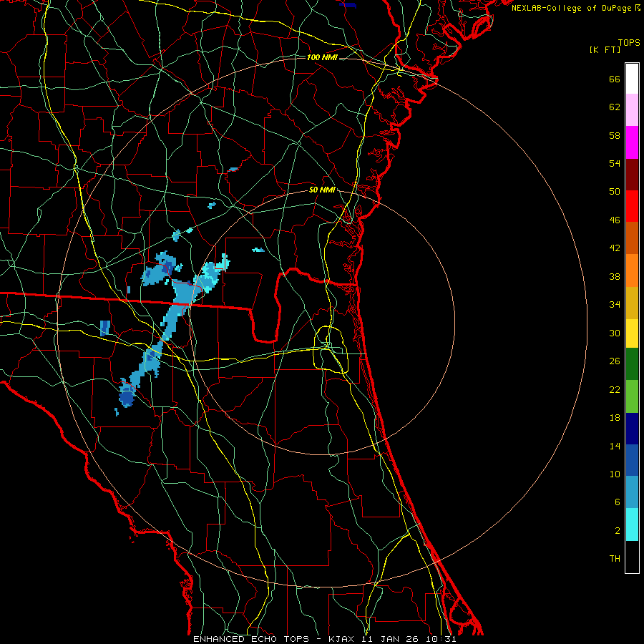Click the gold 34 kft legend swatch
This screenshot has height=644, width=644.
pos(632,303)
